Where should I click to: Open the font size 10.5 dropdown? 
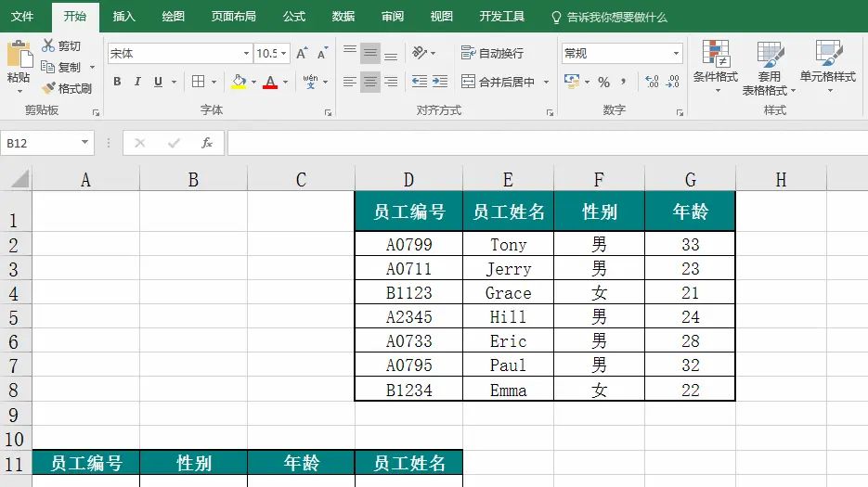click(x=284, y=53)
